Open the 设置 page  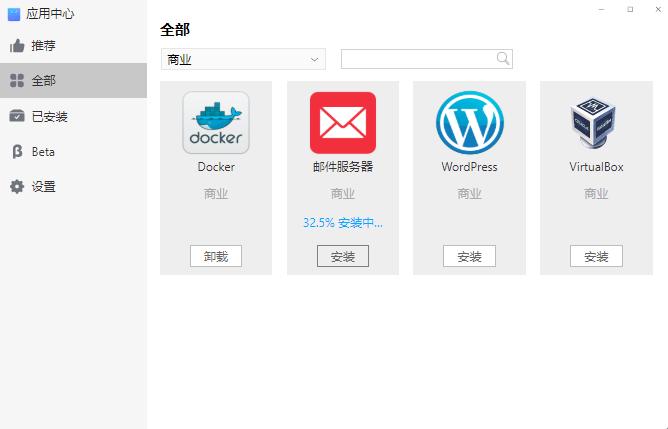coord(73,187)
